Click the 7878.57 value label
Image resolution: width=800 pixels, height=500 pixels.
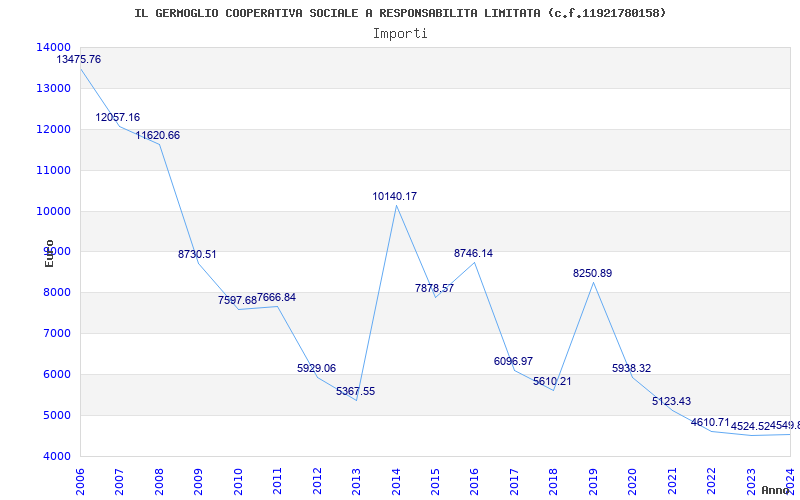pyautogui.click(x=434, y=288)
